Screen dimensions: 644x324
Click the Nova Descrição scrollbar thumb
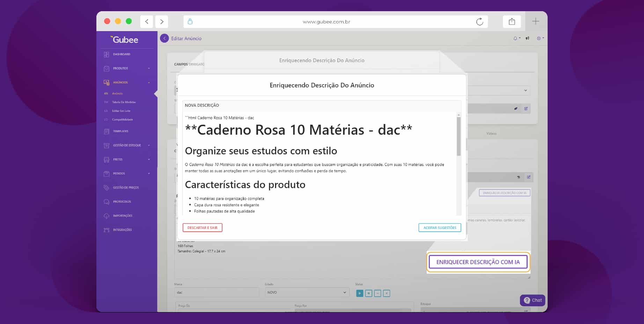(x=459, y=136)
